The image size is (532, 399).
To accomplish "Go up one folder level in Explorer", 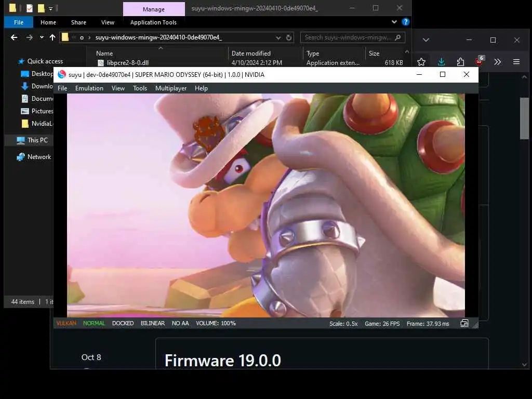I will click(52, 37).
